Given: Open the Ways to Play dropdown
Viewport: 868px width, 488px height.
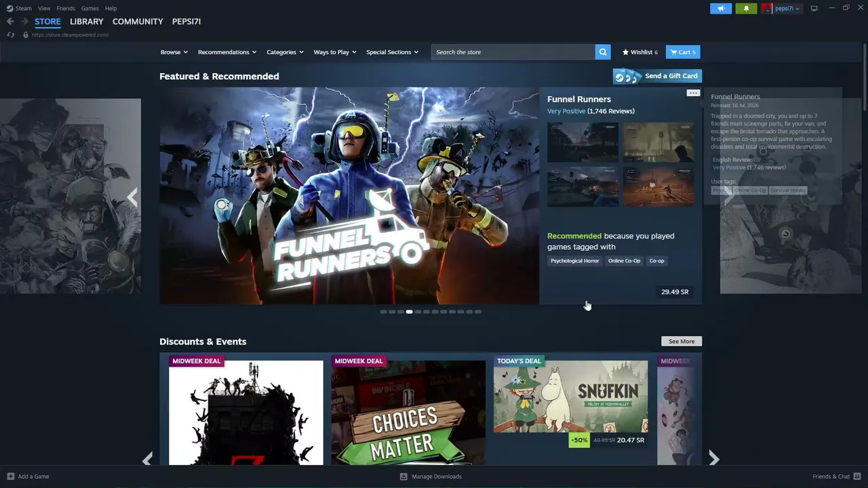Looking at the screenshot, I should tap(335, 52).
